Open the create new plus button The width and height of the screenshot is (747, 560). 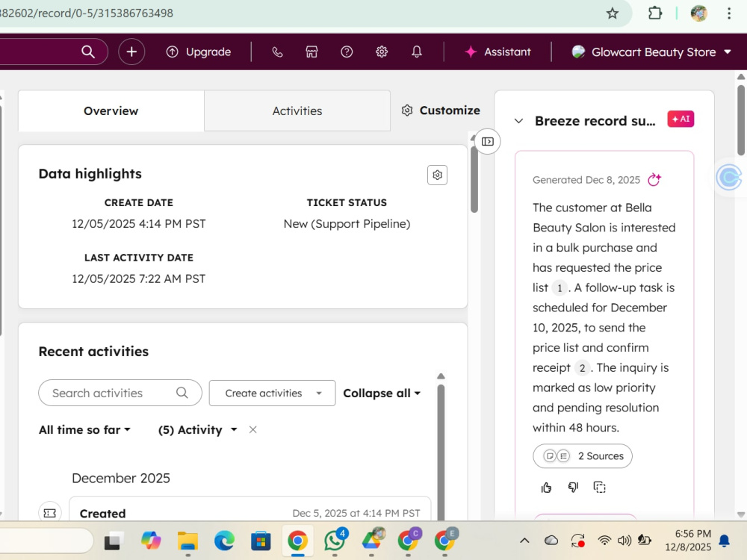(131, 52)
